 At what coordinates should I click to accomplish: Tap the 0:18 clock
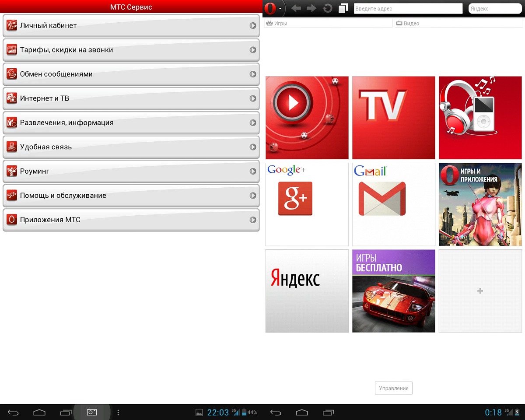click(493, 412)
